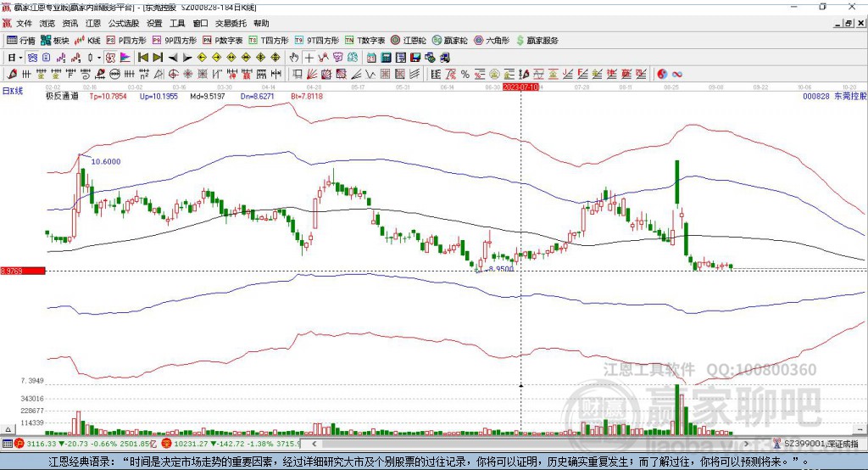Viewport: 868px width, 470px height.
Task: Click the 极反通道 indicator label
Action: coord(62,96)
